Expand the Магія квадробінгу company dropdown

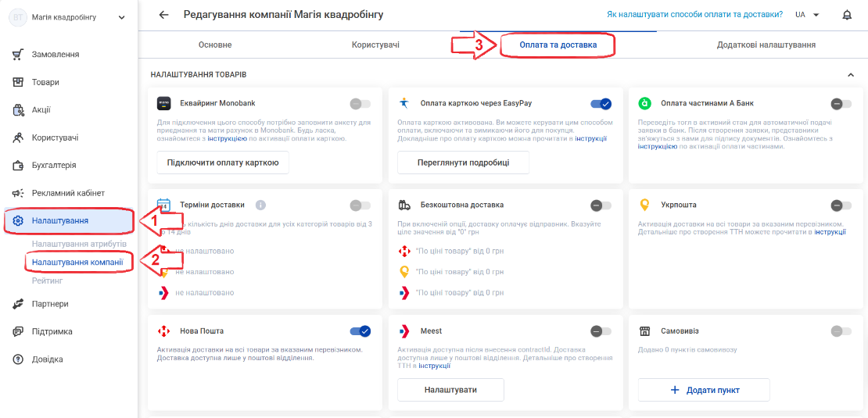(x=122, y=18)
